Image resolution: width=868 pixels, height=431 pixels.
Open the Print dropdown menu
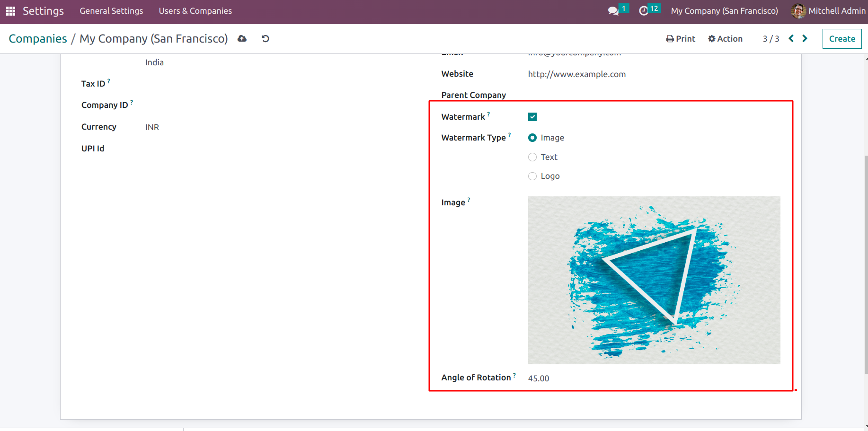coord(681,39)
